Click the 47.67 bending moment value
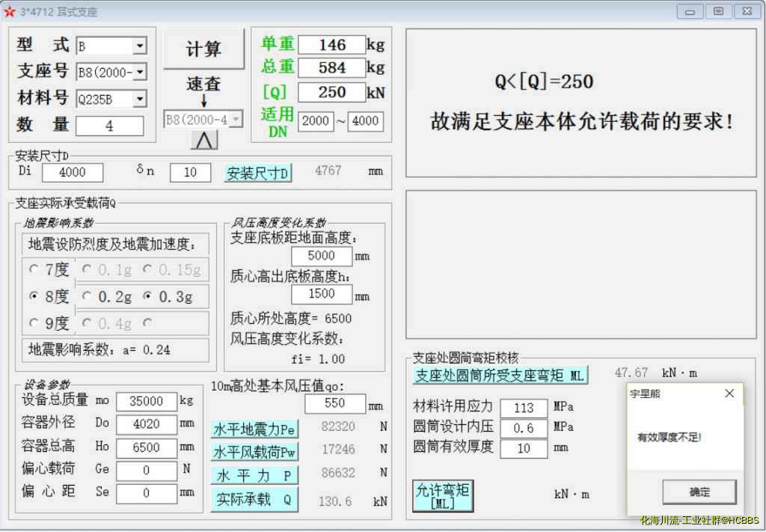 pyautogui.click(x=631, y=373)
